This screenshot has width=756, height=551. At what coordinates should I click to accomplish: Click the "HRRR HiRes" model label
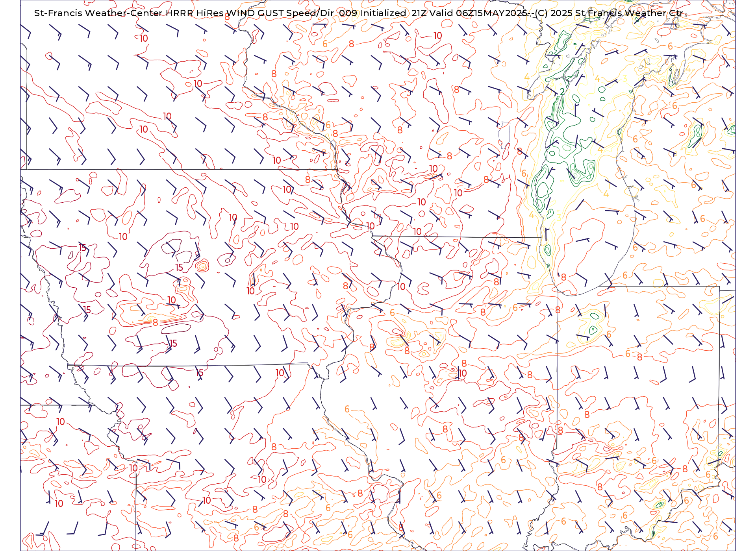[195, 13]
